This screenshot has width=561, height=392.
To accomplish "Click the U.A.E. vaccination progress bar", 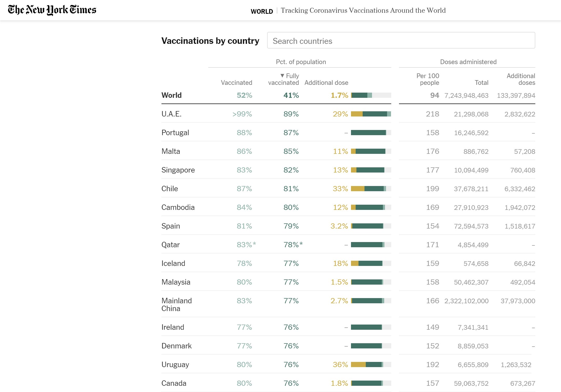I will 371,114.
